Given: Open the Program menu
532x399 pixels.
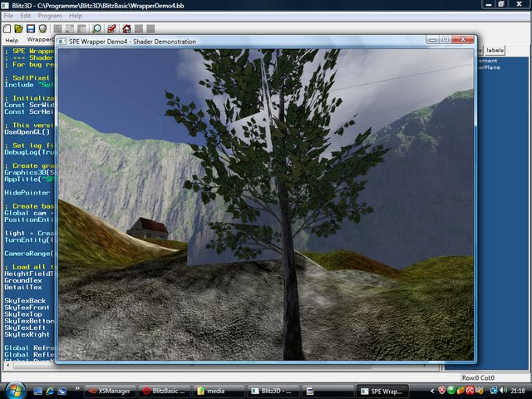Looking at the screenshot, I should [50, 16].
